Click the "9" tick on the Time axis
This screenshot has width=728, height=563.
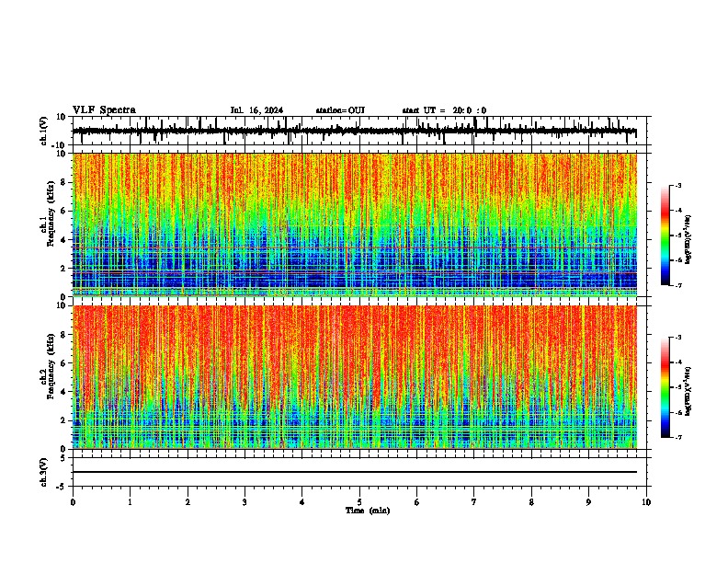click(588, 502)
